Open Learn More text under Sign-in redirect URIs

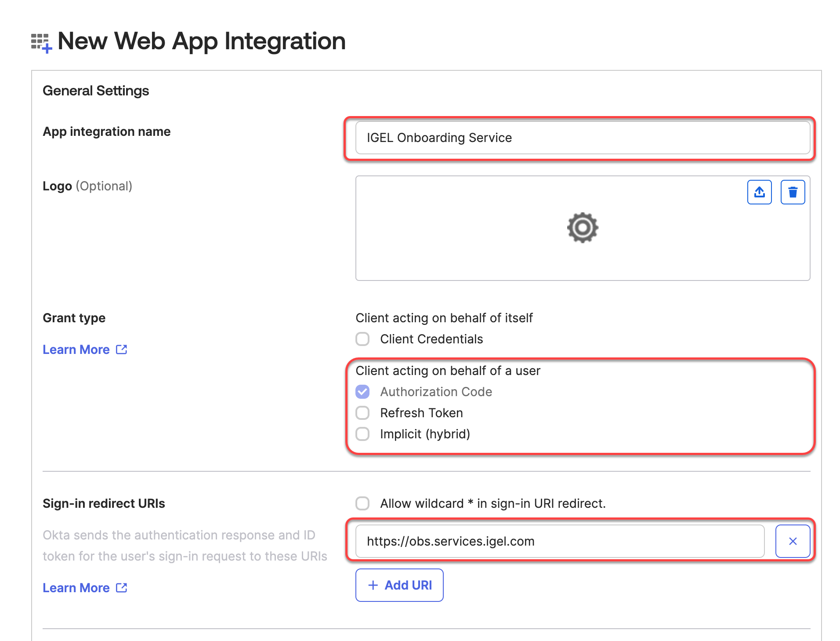76,588
